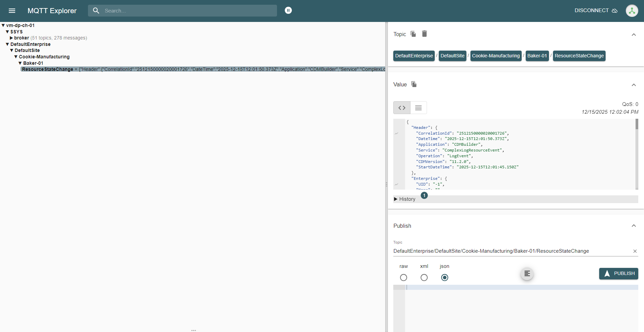Screen dimensions: 644x332
Task: Copy the value to clipboard
Action: [414, 84]
